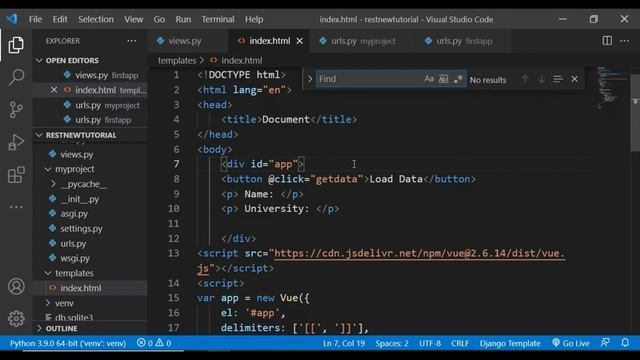
Task: Collapse the templates folder
Action: 74,273
